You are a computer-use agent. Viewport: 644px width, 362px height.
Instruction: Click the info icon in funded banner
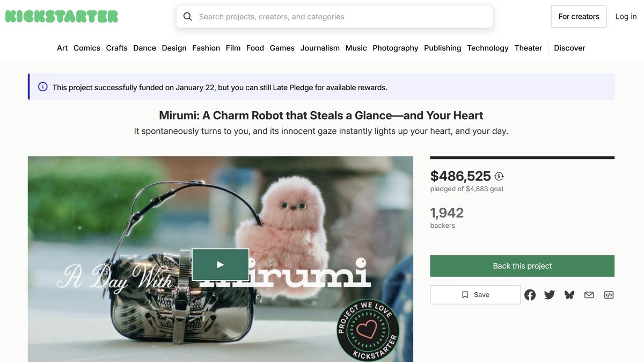click(43, 87)
